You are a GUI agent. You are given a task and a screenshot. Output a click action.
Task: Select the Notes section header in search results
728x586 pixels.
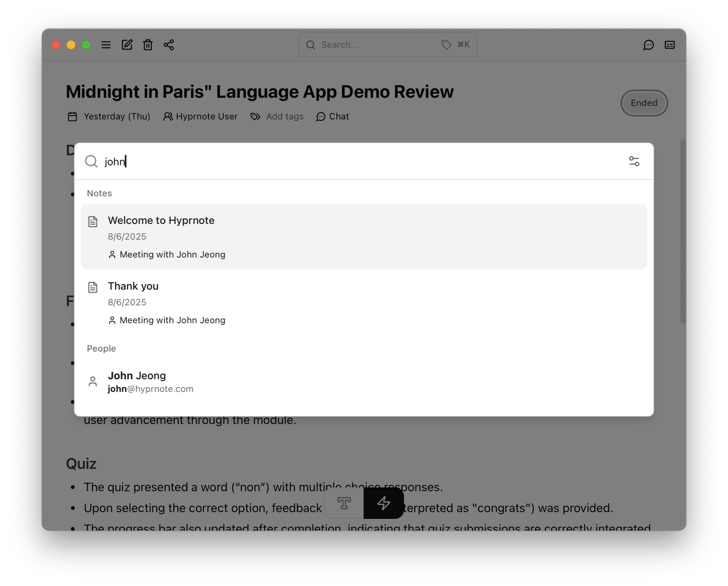pos(99,193)
